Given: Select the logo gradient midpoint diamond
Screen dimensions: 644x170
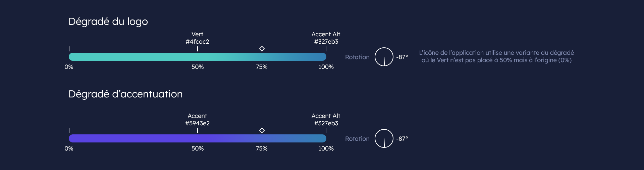Looking at the screenshot, I should point(262,49).
